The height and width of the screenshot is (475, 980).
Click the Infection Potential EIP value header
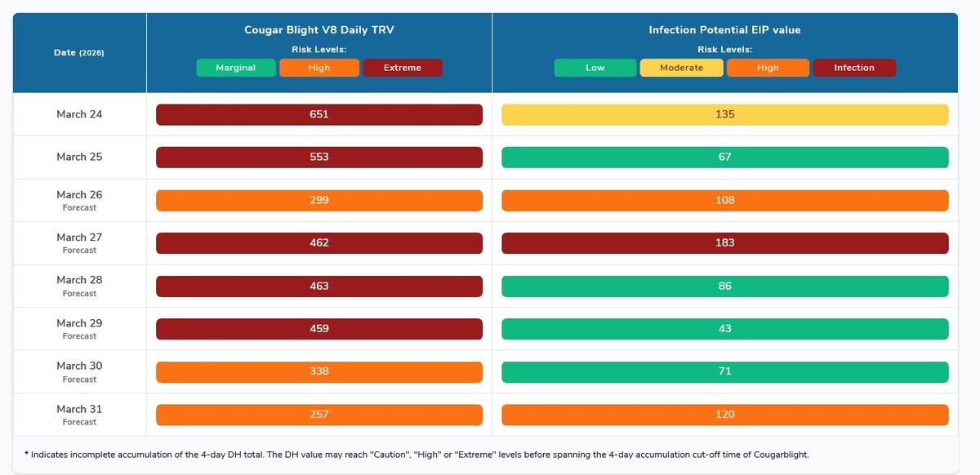(x=724, y=30)
